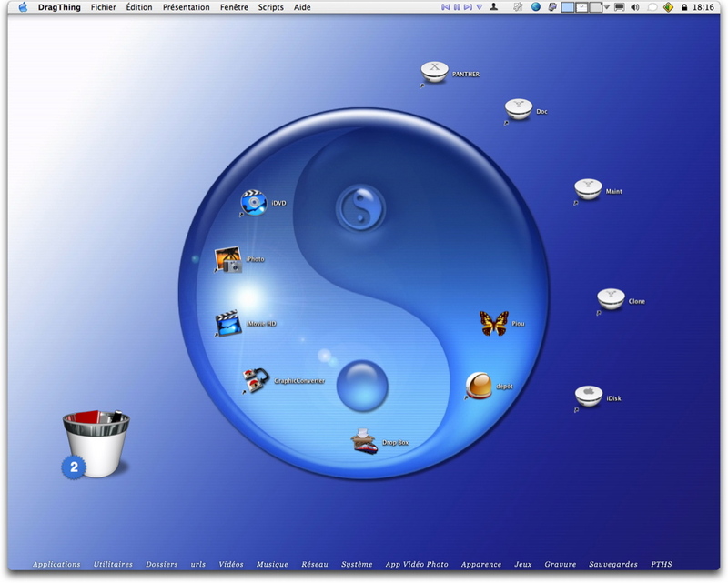Viewport: 728px width, 583px height.
Task: Select the iDisk volume icon
Action: click(x=588, y=397)
